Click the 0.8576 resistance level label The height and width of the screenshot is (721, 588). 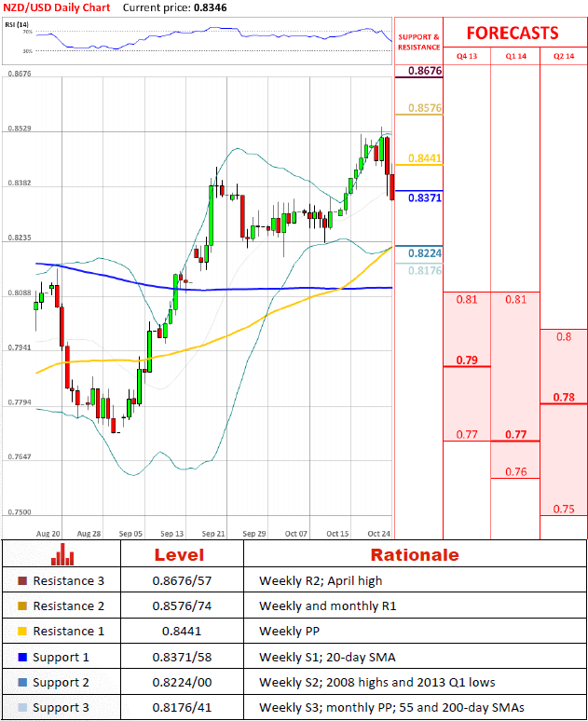[425, 108]
